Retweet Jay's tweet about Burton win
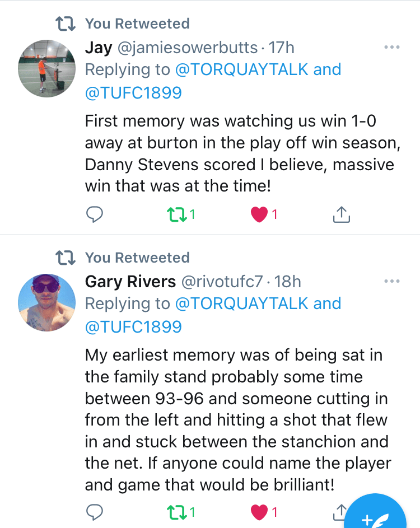 pyautogui.click(x=176, y=214)
